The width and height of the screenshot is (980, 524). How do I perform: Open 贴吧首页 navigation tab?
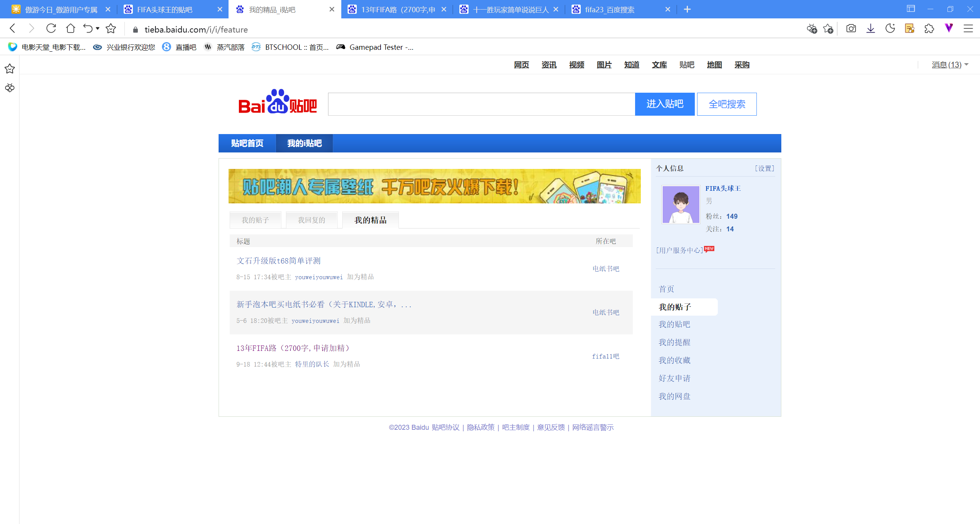[x=247, y=143]
